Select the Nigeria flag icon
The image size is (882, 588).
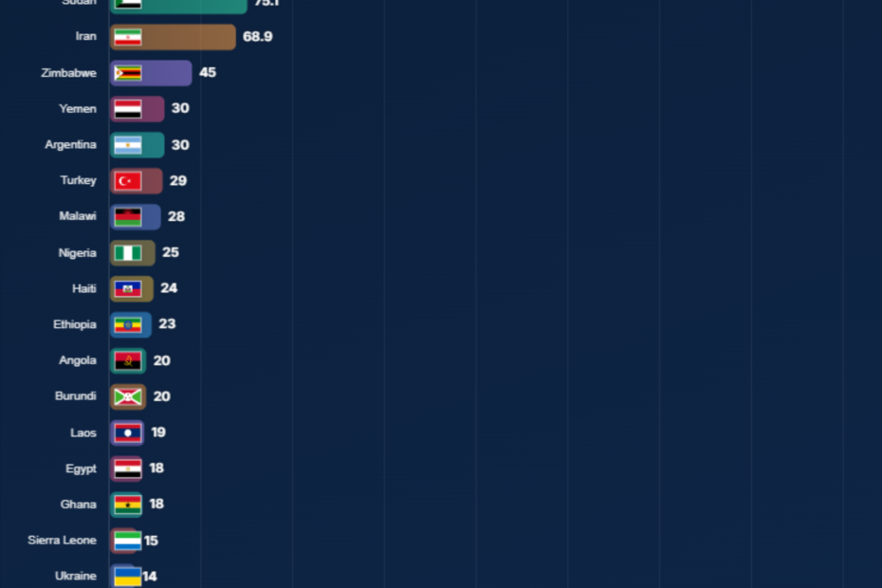tap(128, 253)
